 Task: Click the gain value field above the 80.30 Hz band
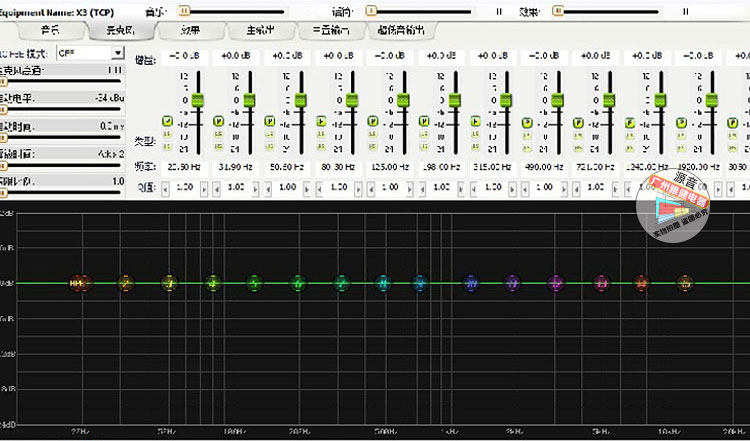pyautogui.click(x=339, y=56)
